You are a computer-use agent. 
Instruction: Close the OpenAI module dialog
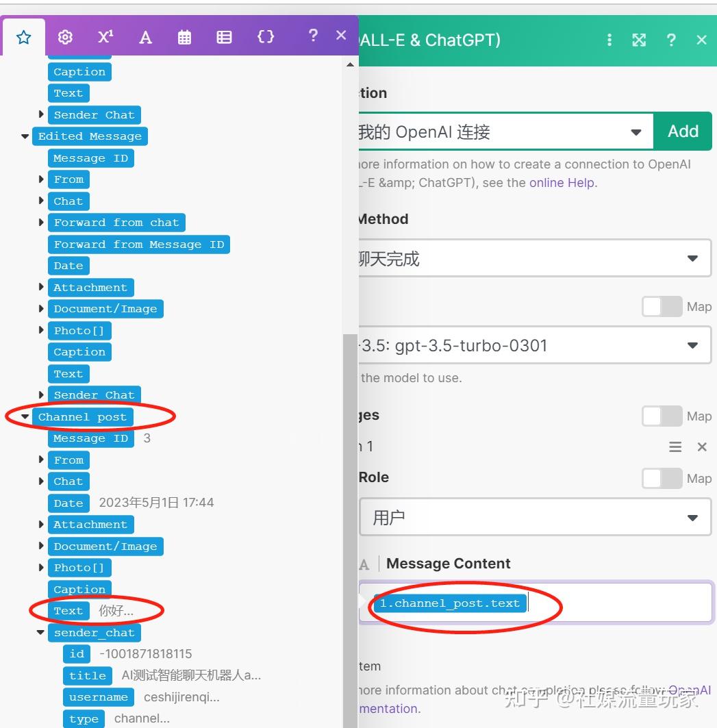(x=702, y=40)
